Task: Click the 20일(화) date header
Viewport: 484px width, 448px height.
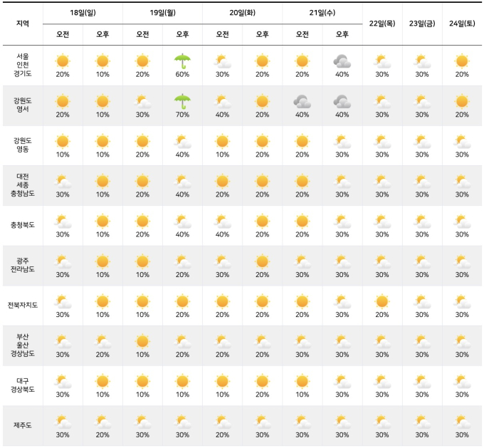Action: (x=242, y=13)
